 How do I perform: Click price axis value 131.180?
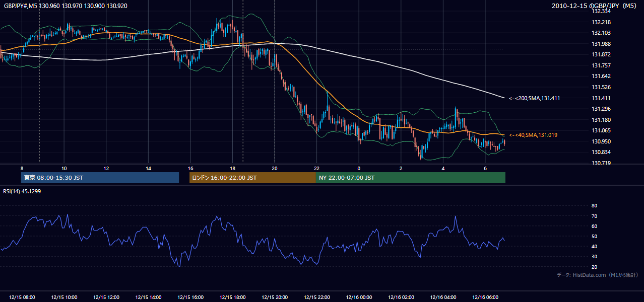(x=601, y=120)
